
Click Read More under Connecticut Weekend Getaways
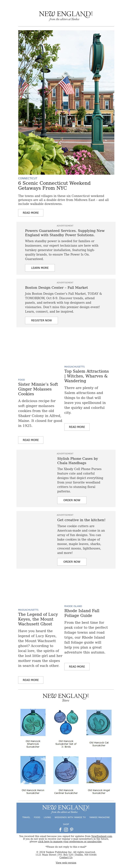[31, 213]
